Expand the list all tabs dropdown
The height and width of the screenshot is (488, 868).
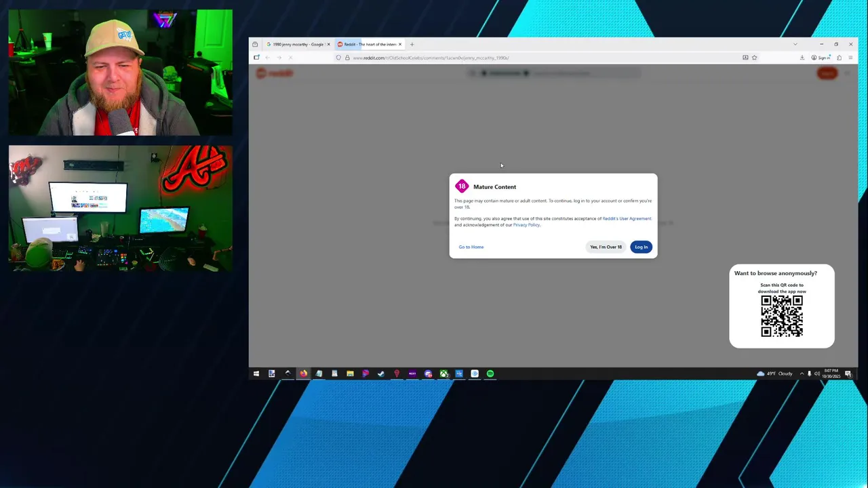[x=795, y=44]
